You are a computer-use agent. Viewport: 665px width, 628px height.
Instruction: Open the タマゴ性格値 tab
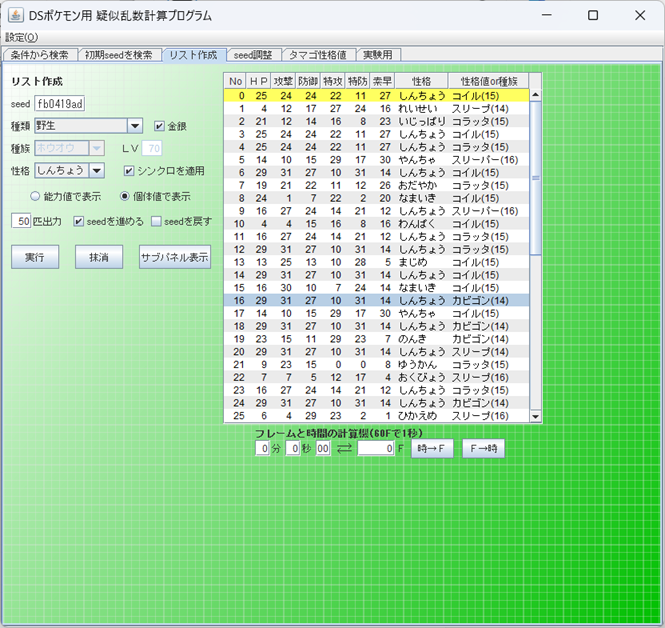click(x=318, y=55)
